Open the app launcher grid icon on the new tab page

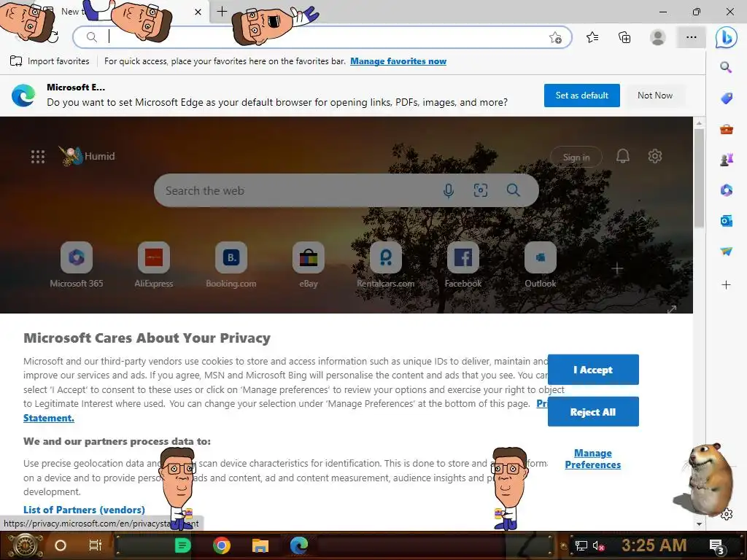(x=38, y=157)
